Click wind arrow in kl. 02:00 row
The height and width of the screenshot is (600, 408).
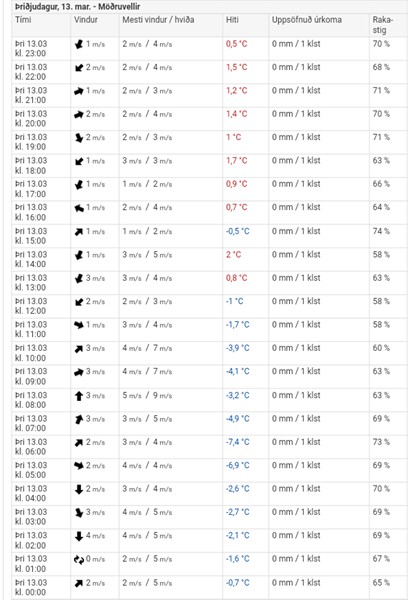tap(79, 536)
